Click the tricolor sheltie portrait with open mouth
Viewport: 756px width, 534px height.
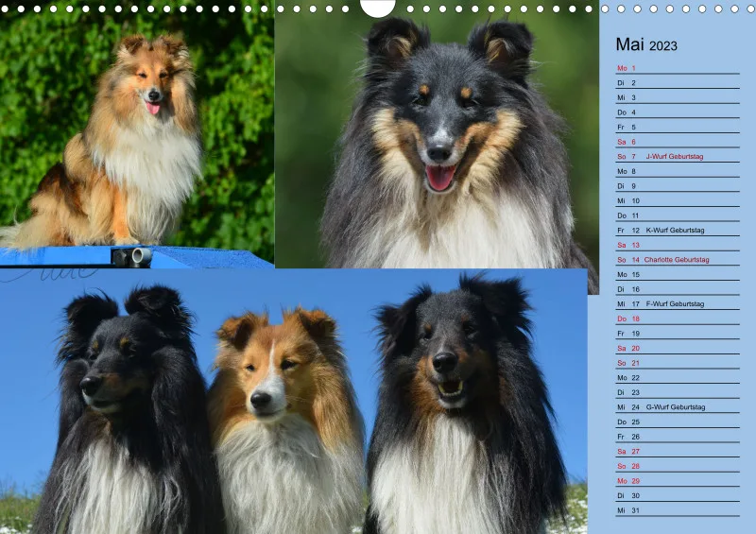[x=437, y=140]
